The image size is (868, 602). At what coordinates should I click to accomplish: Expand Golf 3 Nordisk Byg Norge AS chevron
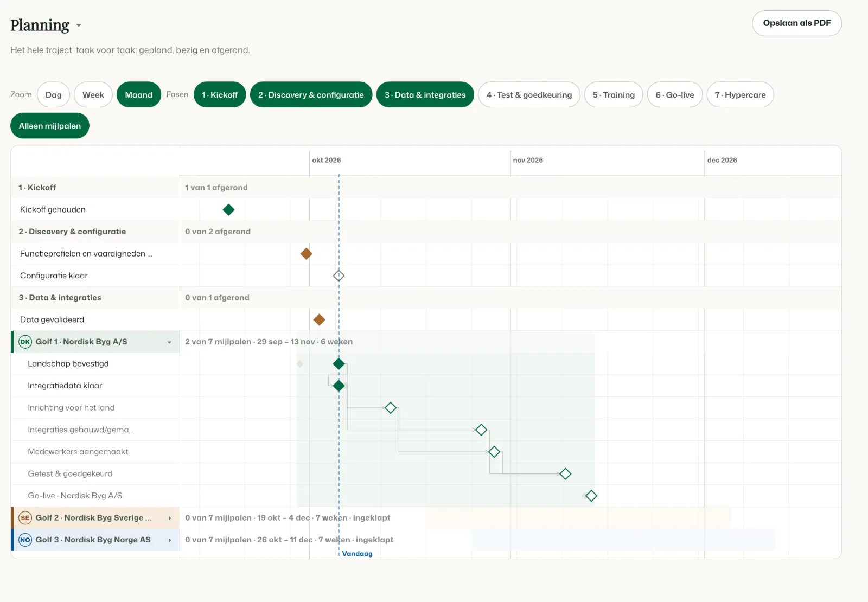point(170,540)
